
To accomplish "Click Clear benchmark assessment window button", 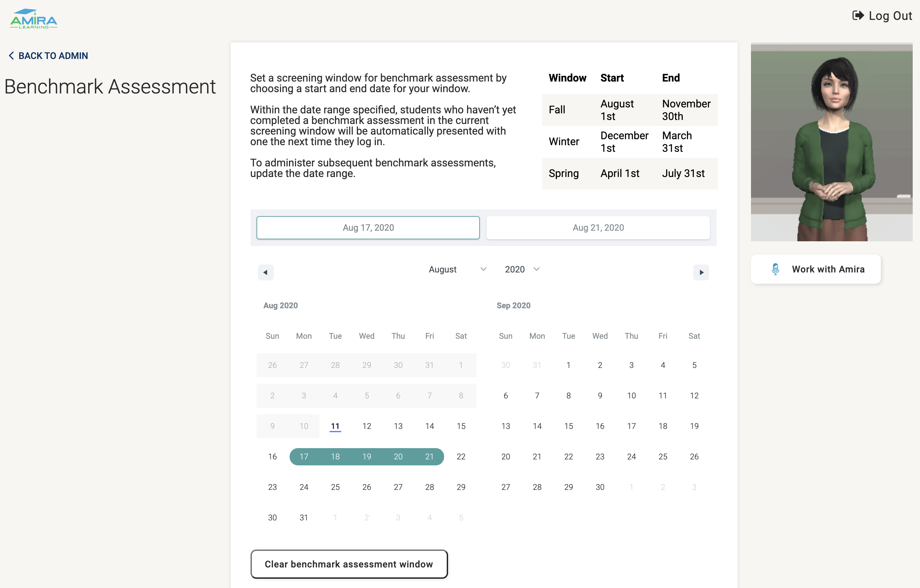I will [349, 564].
